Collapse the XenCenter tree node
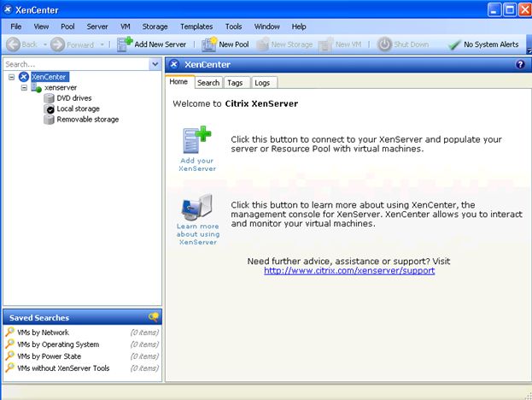The height and width of the screenshot is (400, 532). 12,77
